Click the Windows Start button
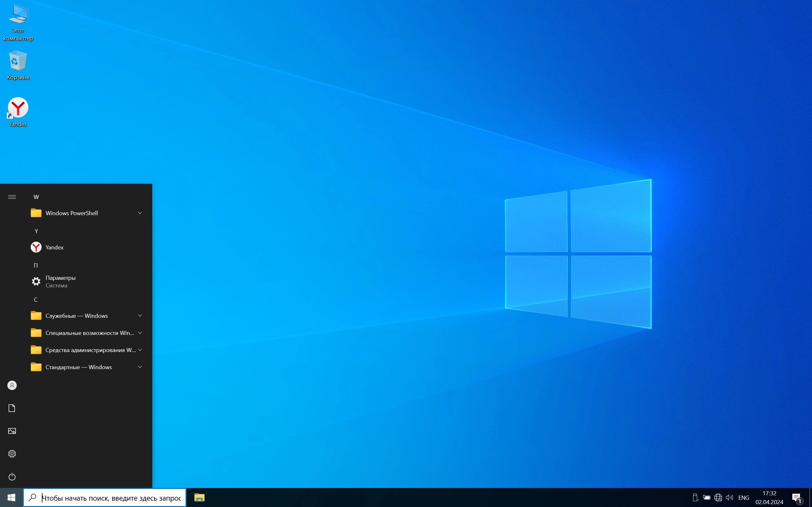The height and width of the screenshot is (507, 812). (11, 497)
